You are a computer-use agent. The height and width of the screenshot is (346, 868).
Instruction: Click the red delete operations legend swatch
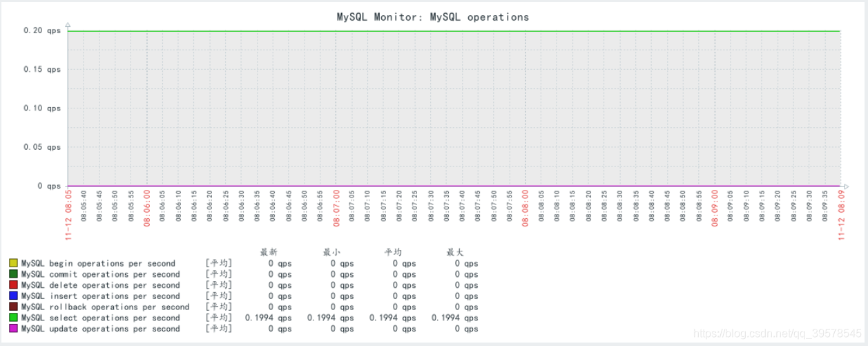[13, 285]
